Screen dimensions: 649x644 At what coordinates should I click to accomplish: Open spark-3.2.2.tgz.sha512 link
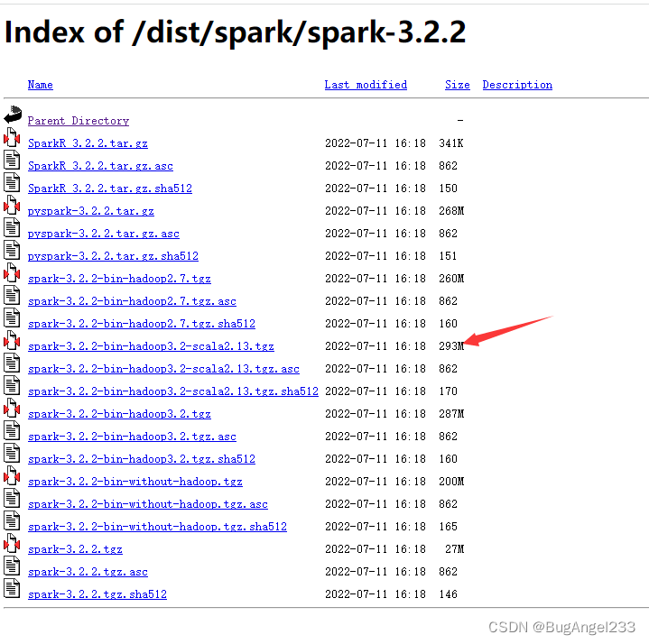[x=97, y=594]
